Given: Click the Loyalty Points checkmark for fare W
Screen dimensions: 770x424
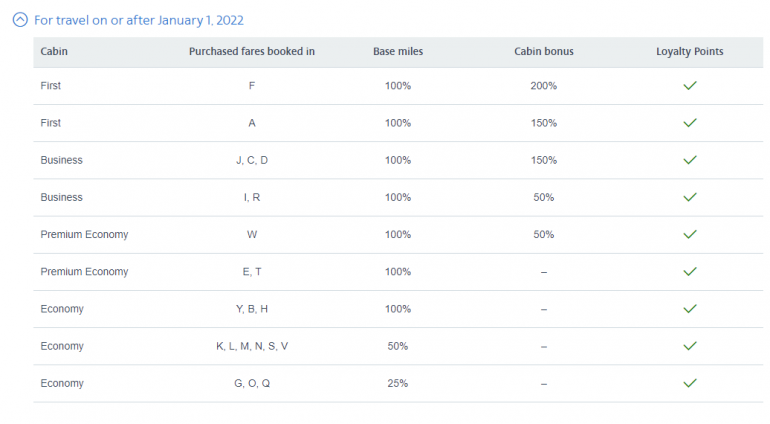Looking at the screenshot, I should click(689, 234).
